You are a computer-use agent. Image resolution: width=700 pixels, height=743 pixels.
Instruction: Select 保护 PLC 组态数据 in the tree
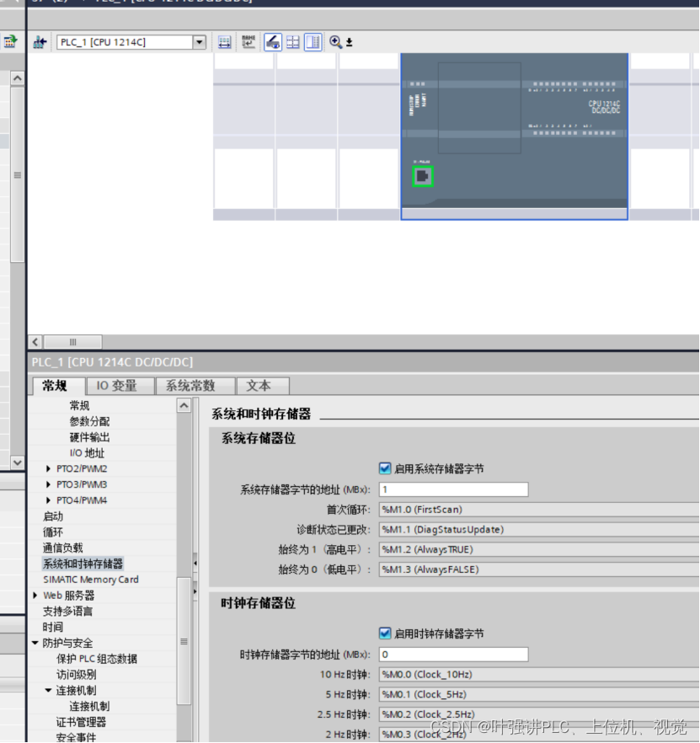click(97, 659)
